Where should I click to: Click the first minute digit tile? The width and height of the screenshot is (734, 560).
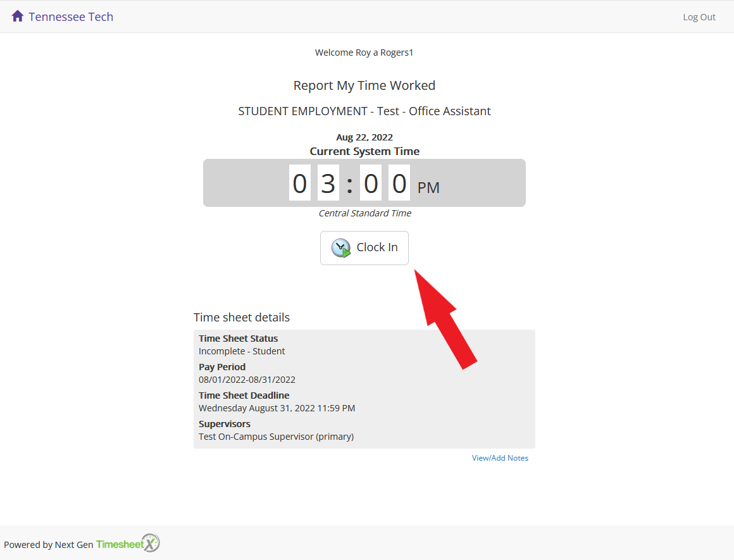[371, 183]
